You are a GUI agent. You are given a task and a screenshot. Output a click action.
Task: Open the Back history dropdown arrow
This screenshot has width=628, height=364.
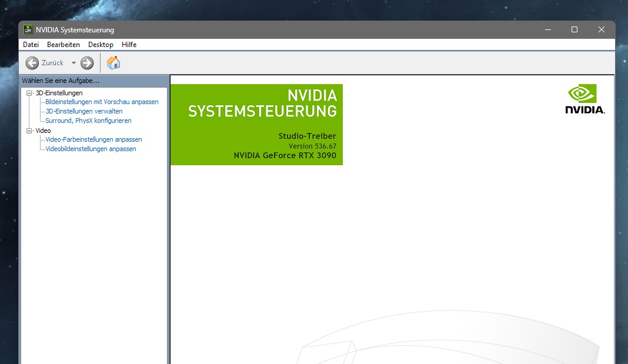coord(74,63)
